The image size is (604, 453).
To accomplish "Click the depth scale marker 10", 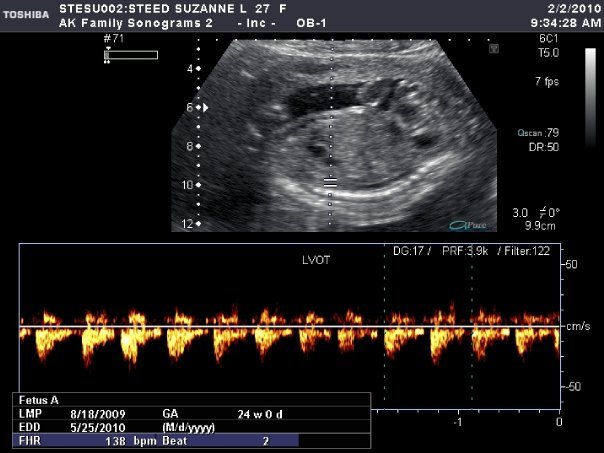I will point(188,185).
